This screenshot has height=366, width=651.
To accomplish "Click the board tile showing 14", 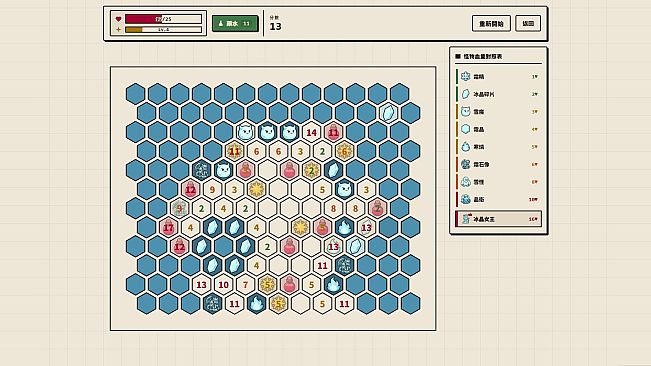I will [311, 132].
